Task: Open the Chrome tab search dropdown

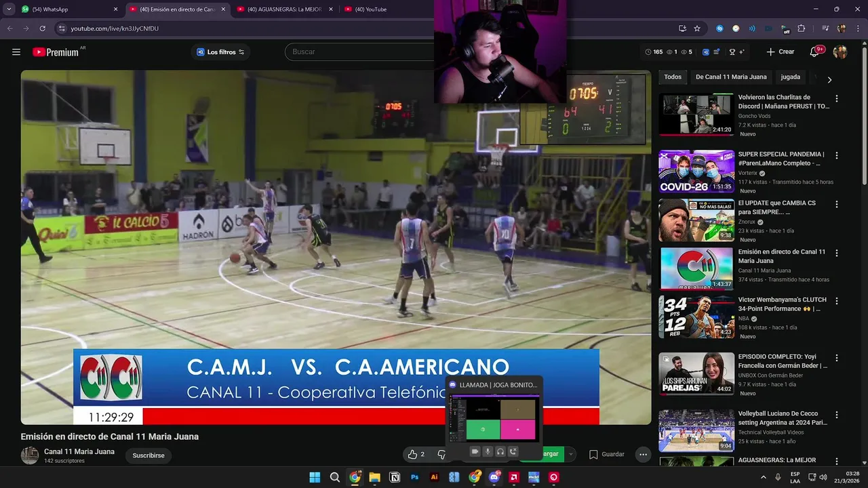Action: [9, 9]
